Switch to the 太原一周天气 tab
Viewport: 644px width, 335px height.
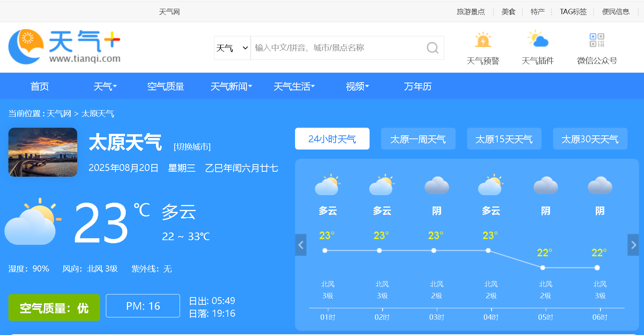(418, 139)
